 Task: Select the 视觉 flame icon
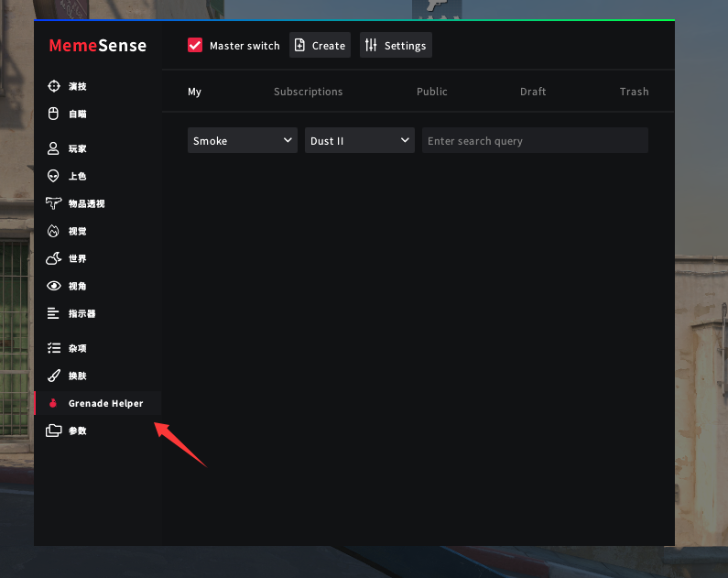pyautogui.click(x=53, y=231)
